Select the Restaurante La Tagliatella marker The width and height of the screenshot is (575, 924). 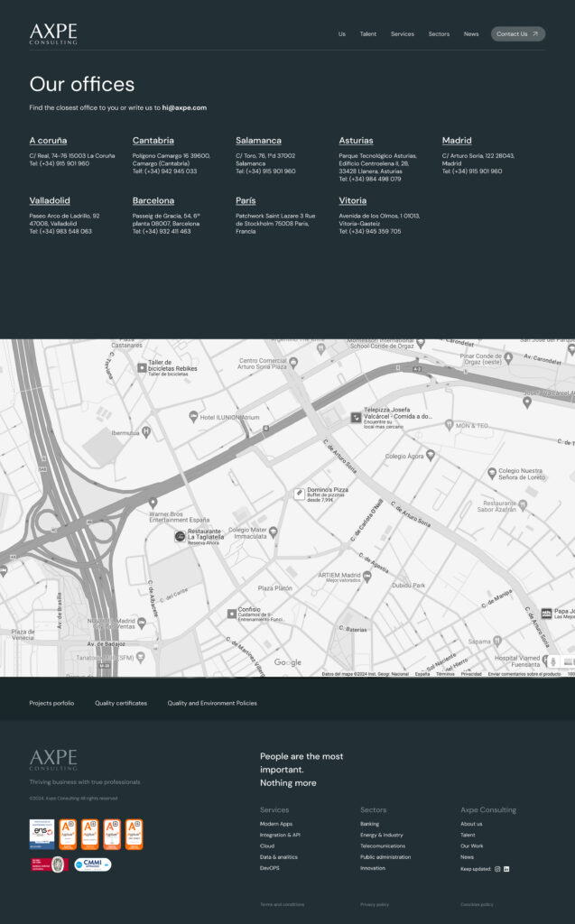pos(180,536)
